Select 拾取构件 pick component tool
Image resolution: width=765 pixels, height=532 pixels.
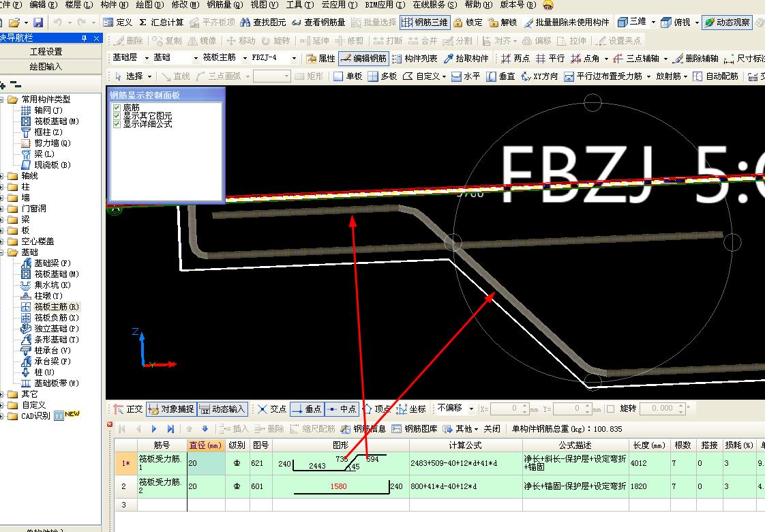[466, 59]
